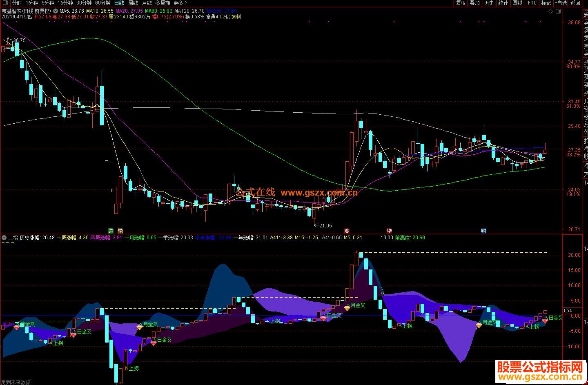Click the 36.75 high price label

pyautogui.click(x=19, y=40)
